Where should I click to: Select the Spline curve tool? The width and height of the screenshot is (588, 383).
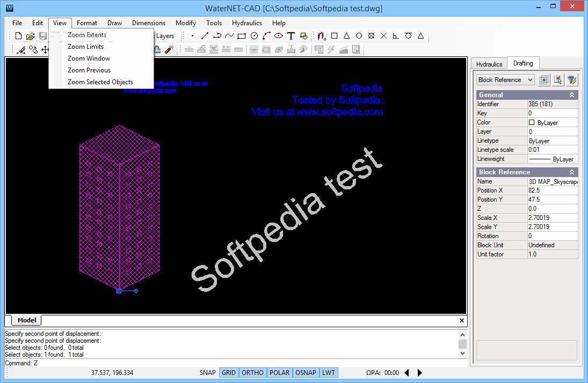(229, 36)
